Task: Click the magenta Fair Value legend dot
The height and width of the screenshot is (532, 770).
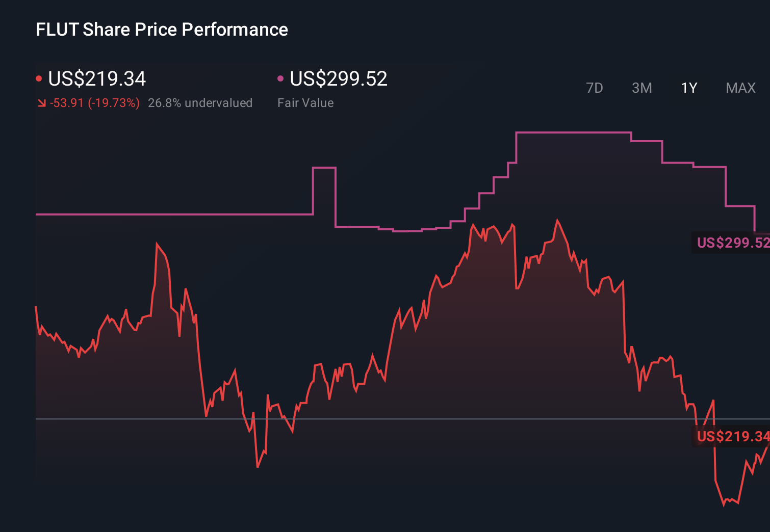Action: [x=280, y=78]
